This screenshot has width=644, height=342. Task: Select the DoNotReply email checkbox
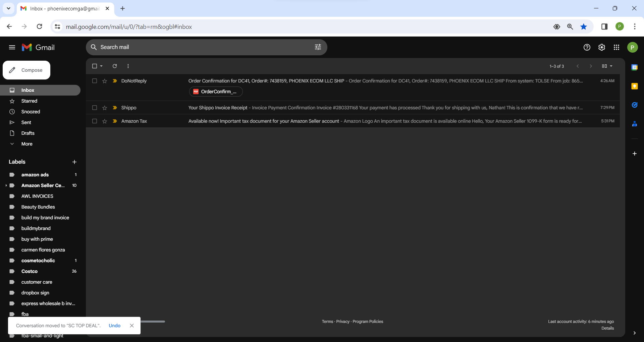coord(95,81)
